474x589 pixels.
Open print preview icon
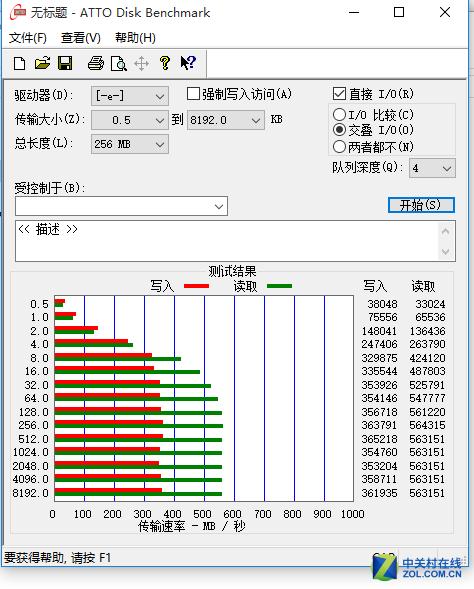(x=119, y=63)
